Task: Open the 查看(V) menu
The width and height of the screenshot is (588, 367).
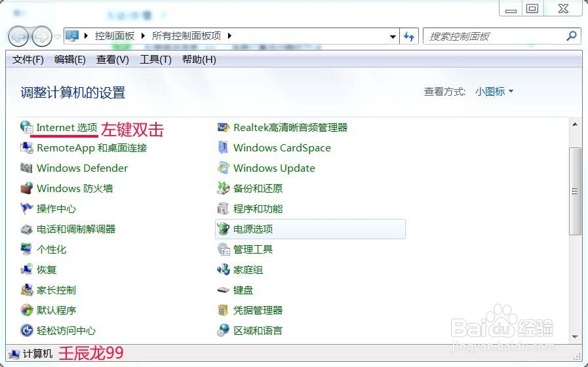Action: 113,59
